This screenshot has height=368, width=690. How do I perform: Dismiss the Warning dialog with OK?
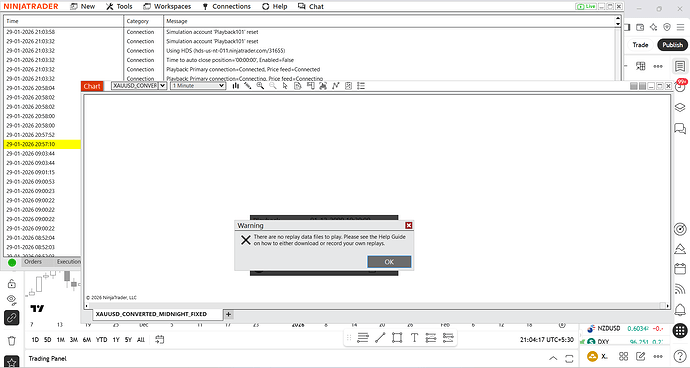click(389, 261)
